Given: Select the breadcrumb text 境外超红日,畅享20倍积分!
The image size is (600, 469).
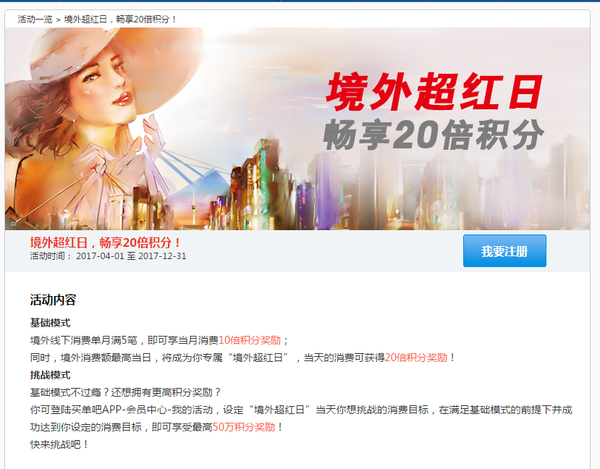Looking at the screenshot, I should [x=120, y=19].
